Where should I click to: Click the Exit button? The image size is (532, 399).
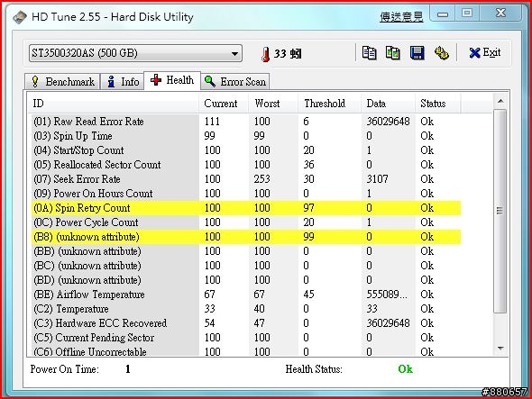point(485,52)
